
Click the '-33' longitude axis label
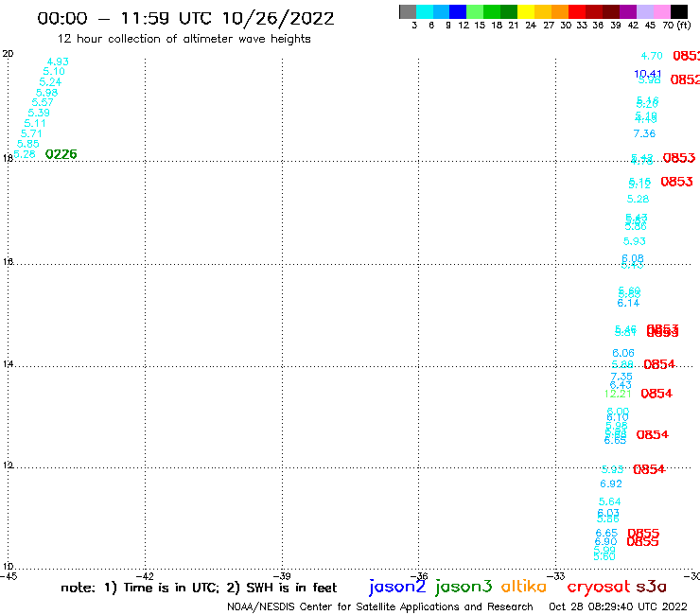click(556, 576)
